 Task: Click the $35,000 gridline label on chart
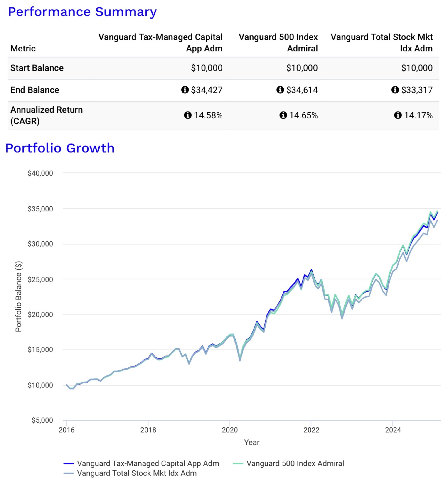click(40, 209)
